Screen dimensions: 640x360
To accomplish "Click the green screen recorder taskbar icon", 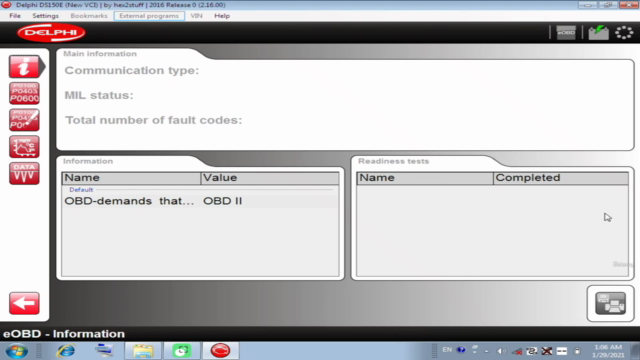I will pos(182,351).
